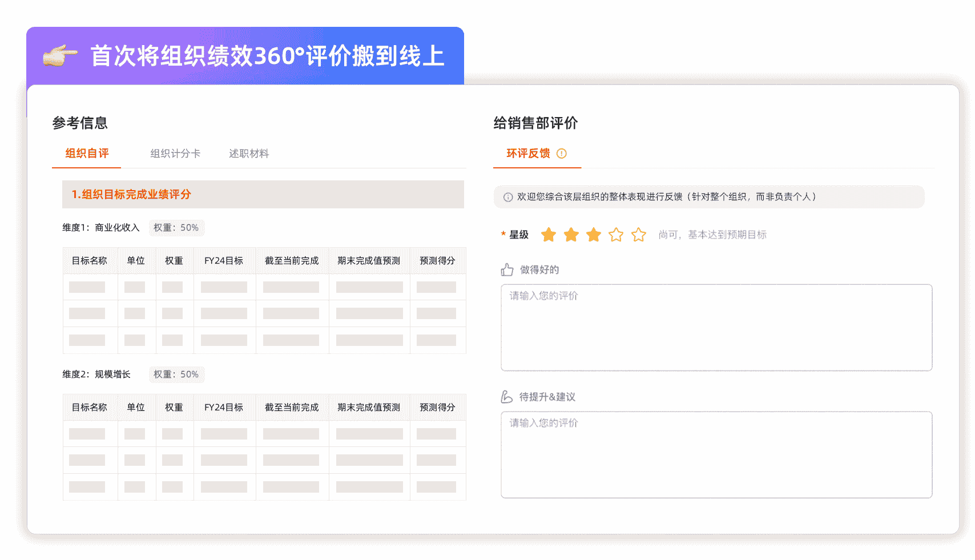
Task: Click the first rating star
Action: click(x=548, y=235)
